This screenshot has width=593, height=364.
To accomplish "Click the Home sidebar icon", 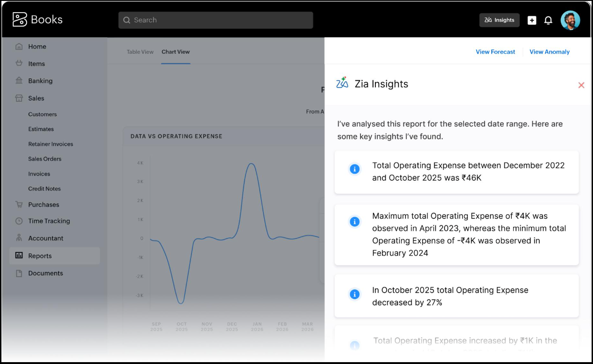I will pyautogui.click(x=19, y=46).
